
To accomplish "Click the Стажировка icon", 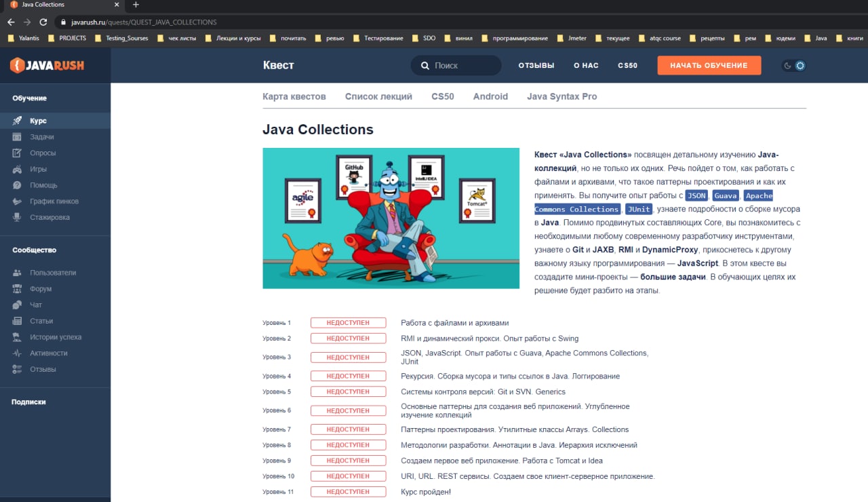I will click(17, 218).
